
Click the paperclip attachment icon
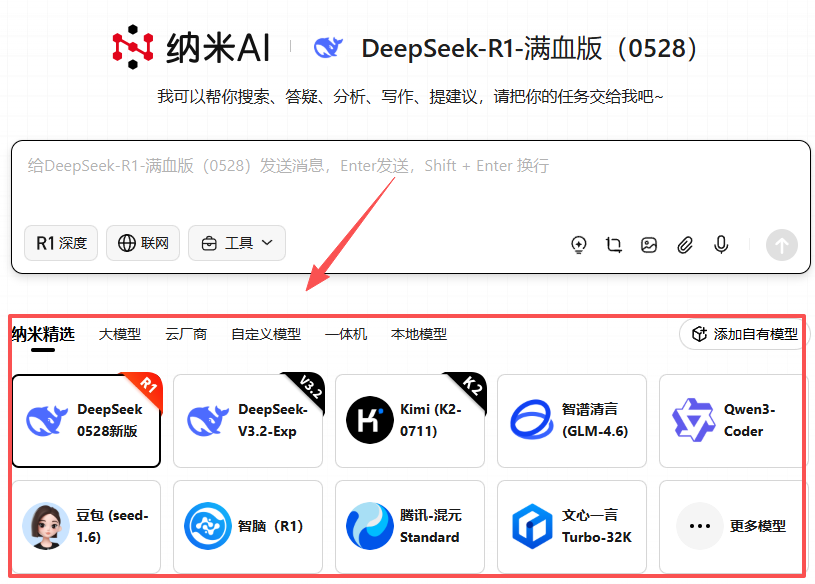(685, 244)
